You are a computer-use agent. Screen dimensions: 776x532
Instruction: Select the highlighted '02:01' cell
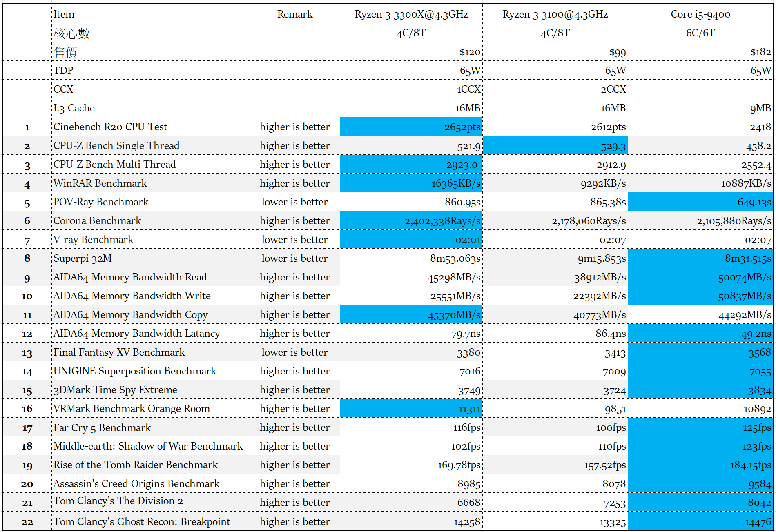click(411, 239)
